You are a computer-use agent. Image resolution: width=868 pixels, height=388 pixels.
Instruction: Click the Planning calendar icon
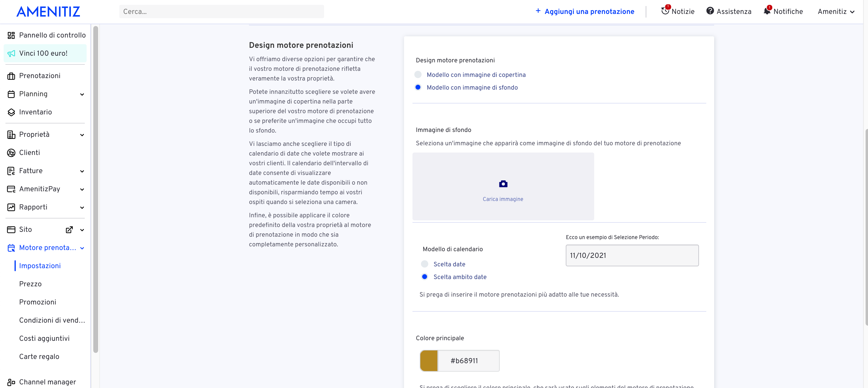click(x=11, y=94)
